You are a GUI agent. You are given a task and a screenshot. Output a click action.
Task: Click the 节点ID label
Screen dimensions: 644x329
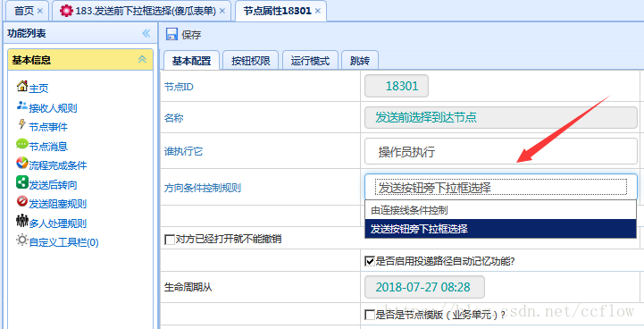tap(179, 87)
